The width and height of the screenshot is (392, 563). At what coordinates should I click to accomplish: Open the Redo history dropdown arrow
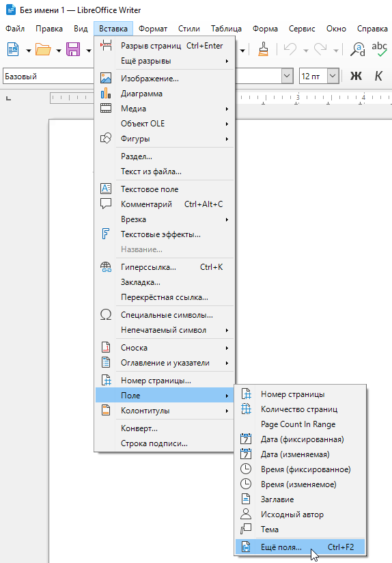coord(335,51)
